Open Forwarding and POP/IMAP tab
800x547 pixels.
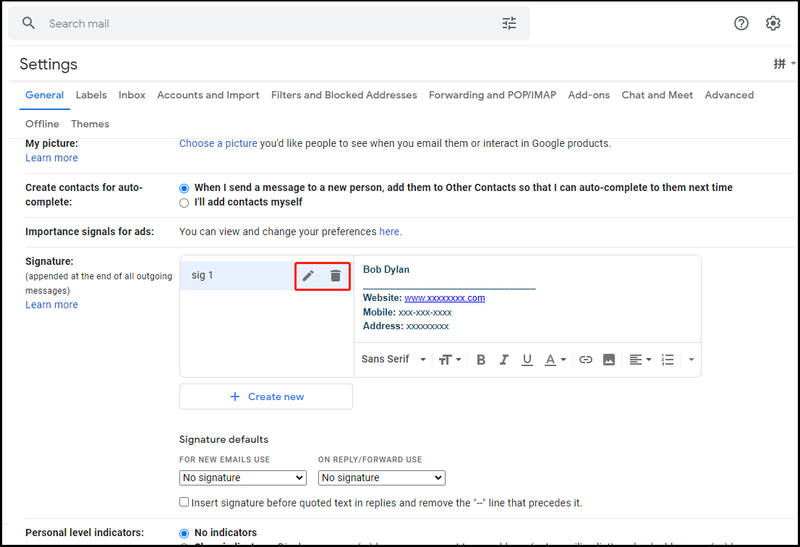[492, 95]
